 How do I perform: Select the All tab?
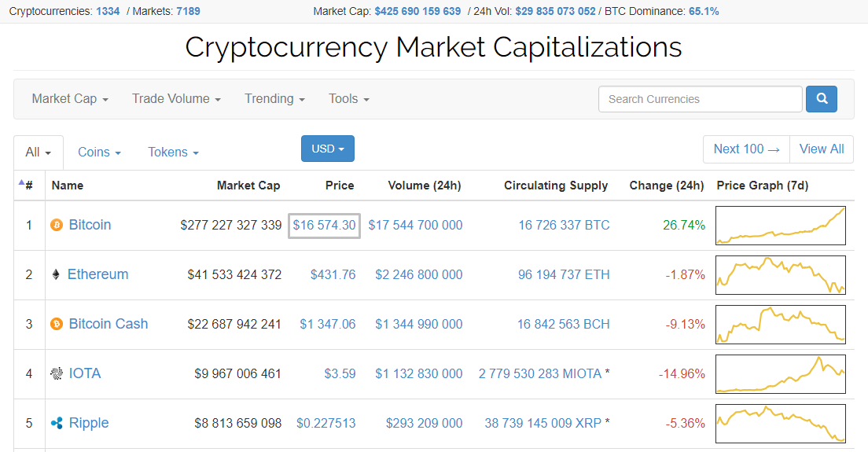pos(39,153)
